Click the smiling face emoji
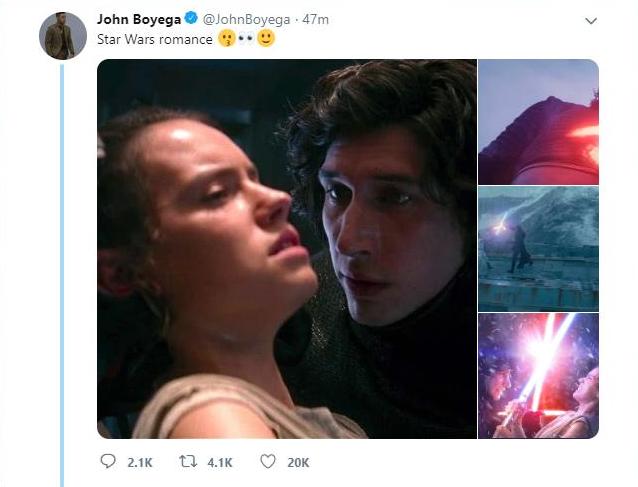This screenshot has height=487, width=638. click(266, 39)
